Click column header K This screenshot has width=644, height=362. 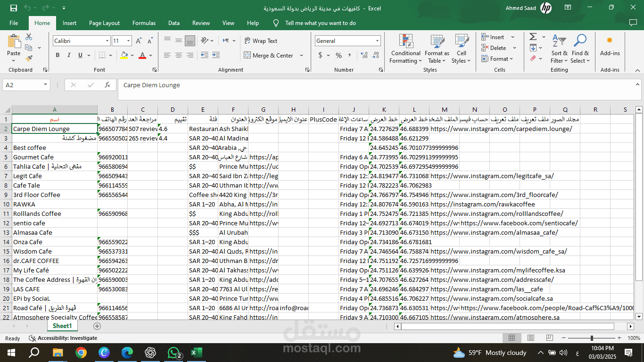[x=384, y=109]
